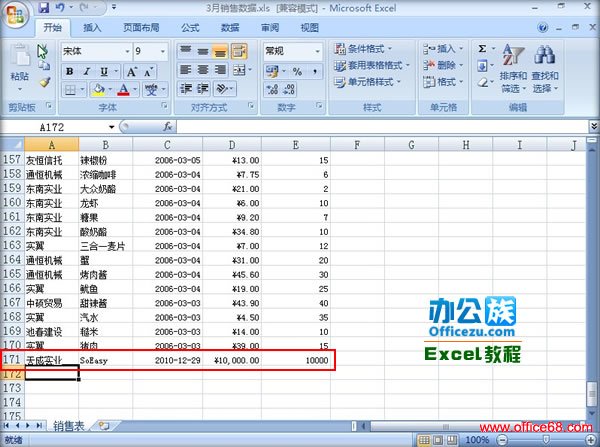Open the font size dropdown
The image size is (600, 447).
(x=163, y=52)
